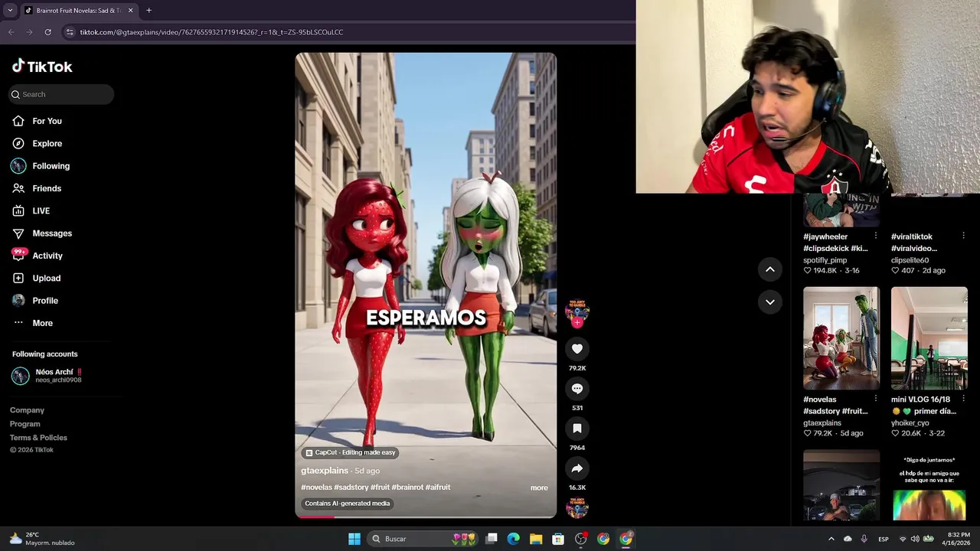Expand the Program footer section
The image size is (980, 551).
[24, 424]
